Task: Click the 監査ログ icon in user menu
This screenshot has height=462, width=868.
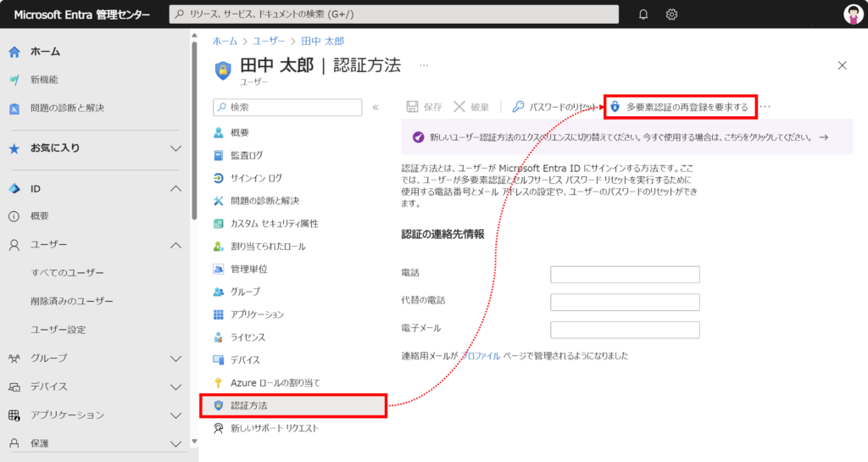Action: click(x=219, y=155)
